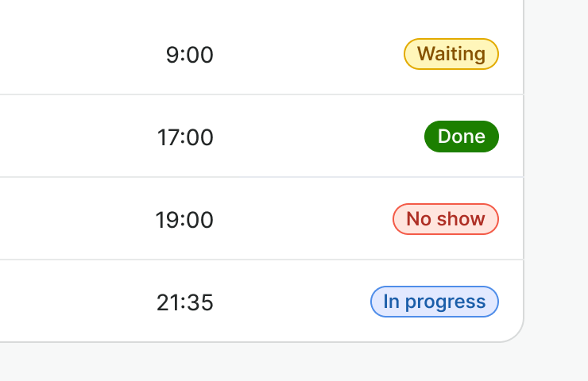Select the 17:00 time value
588x381 pixels.
[x=185, y=137]
